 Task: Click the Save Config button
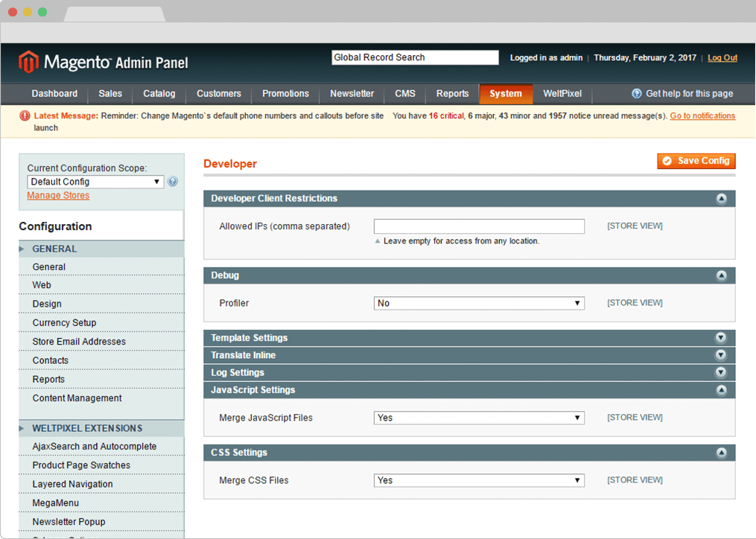[x=696, y=161]
